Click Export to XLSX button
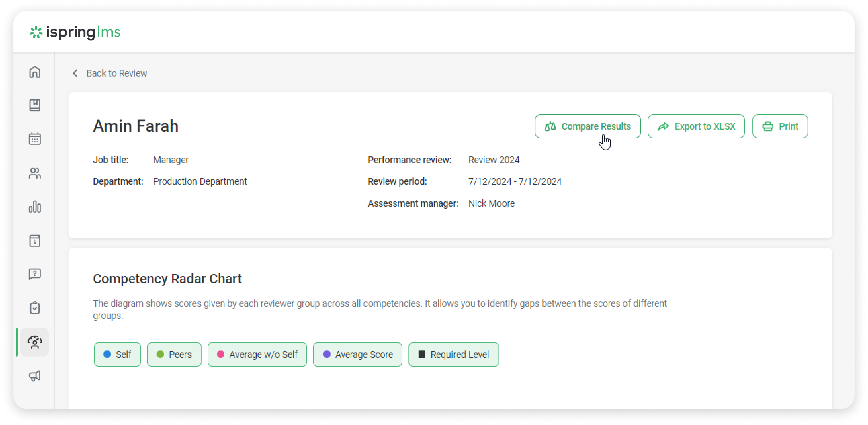The width and height of the screenshot is (868, 425). point(696,126)
